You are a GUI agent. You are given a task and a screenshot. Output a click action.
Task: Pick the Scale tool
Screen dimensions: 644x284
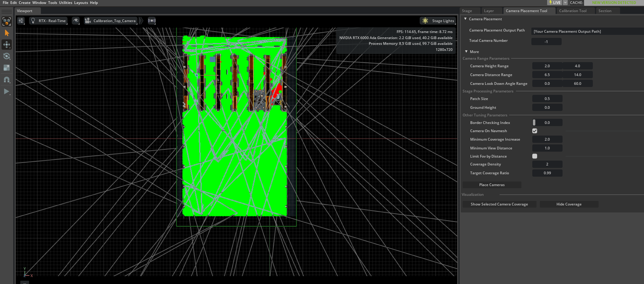(x=7, y=68)
